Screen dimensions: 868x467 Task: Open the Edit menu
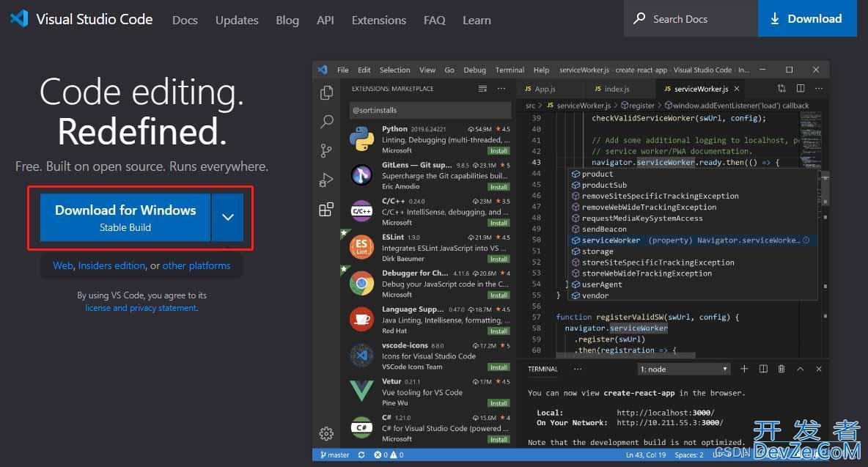point(364,70)
